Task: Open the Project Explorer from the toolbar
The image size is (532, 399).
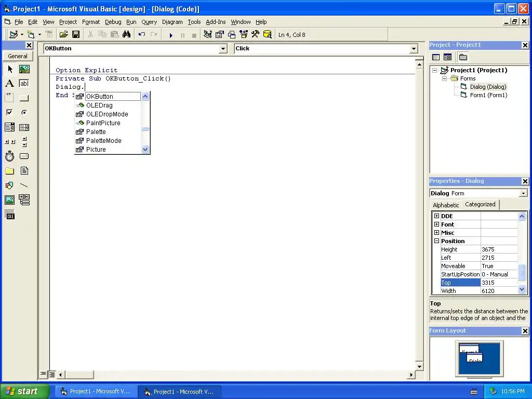Action: pos(208,34)
